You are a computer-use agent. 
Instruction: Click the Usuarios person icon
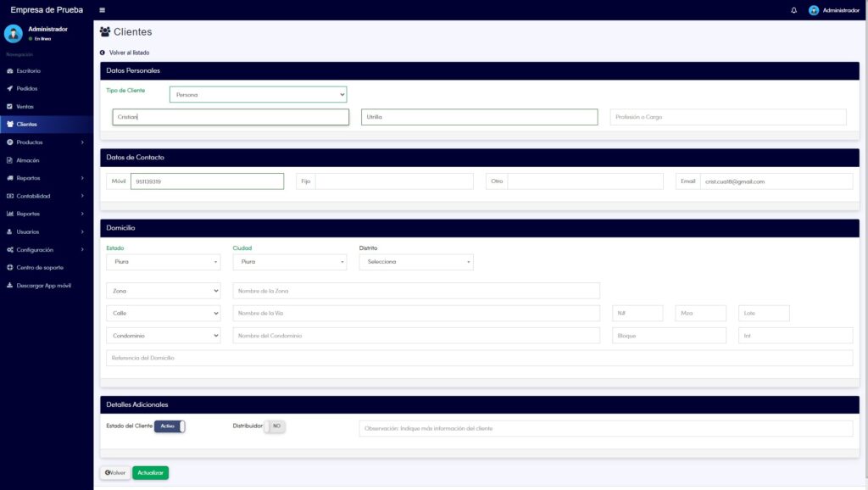tap(9, 231)
